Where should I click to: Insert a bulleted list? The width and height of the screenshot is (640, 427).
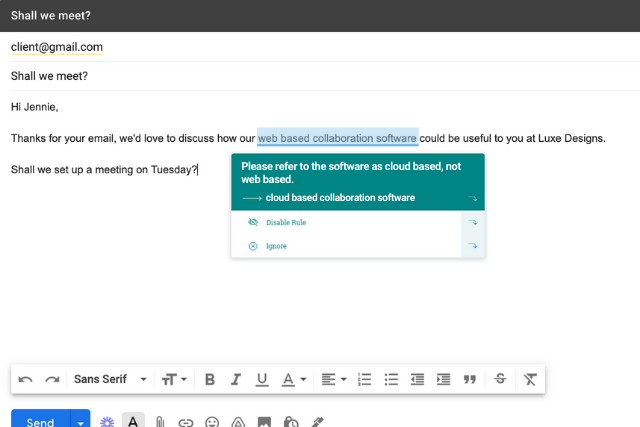(x=391, y=380)
